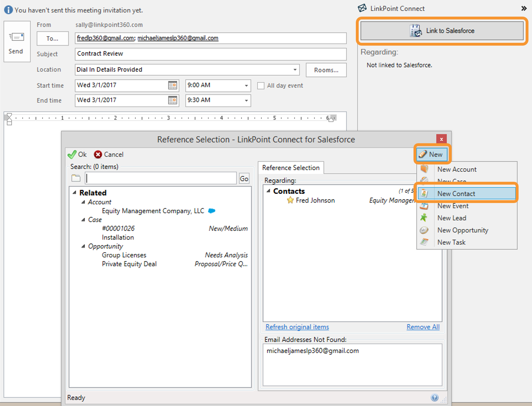
Task: Click the ruler indent marker icon at left
Action: [x=9, y=119]
